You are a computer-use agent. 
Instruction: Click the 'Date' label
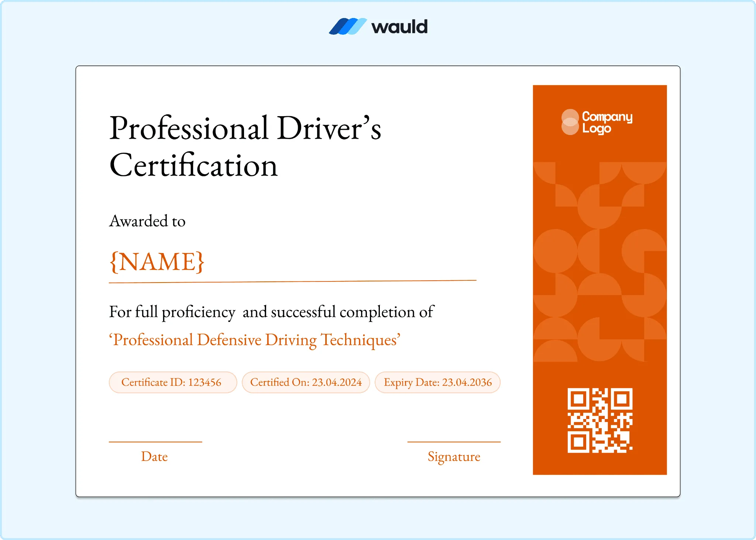pos(154,457)
